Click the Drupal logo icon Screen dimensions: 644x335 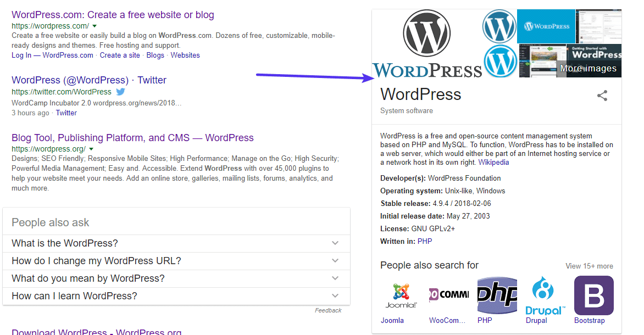click(x=545, y=295)
